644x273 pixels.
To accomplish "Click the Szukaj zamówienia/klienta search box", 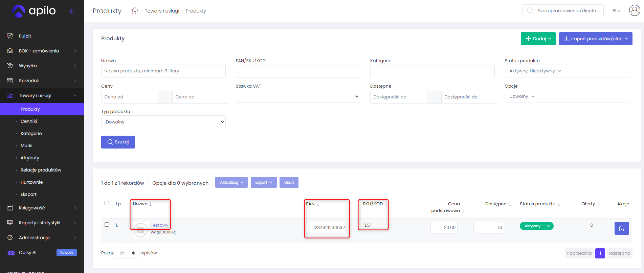I will click(x=563, y=11).
